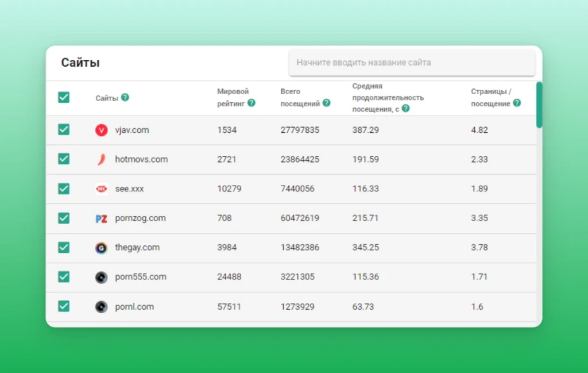Click help icon next to Сайты column
Screen dimensions: 588x373
point(125,98)
